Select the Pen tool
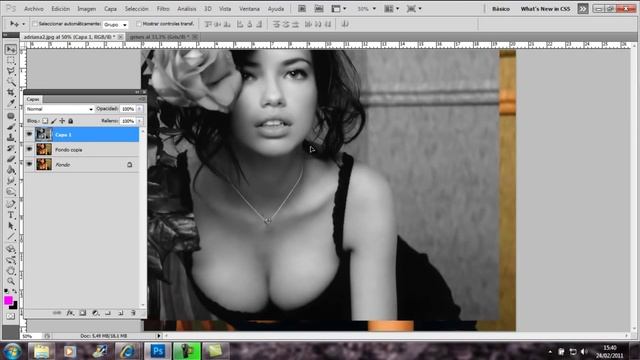 coord(11,204)
